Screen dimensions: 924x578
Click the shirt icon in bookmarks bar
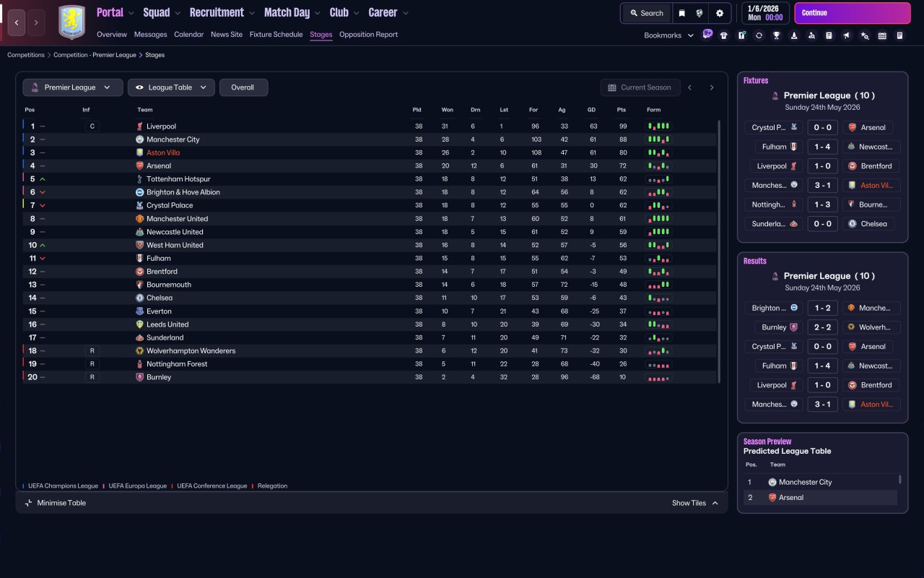[x=724, y=35]
